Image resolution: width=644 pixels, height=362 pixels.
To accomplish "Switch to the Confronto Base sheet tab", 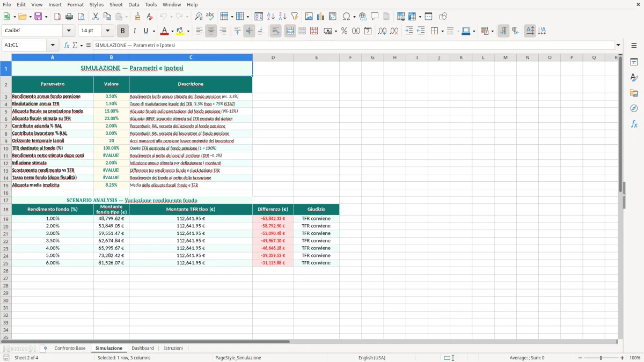I will click(x=70, y=348).
